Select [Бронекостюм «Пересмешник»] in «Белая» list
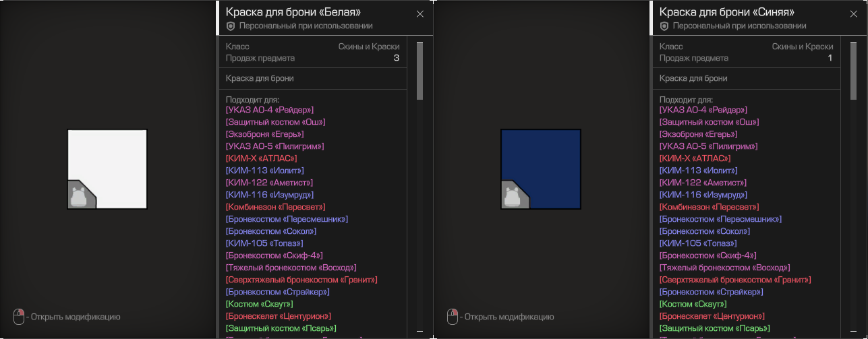The width and height of the screenshot is (868, 339). (x=287, y=219)
